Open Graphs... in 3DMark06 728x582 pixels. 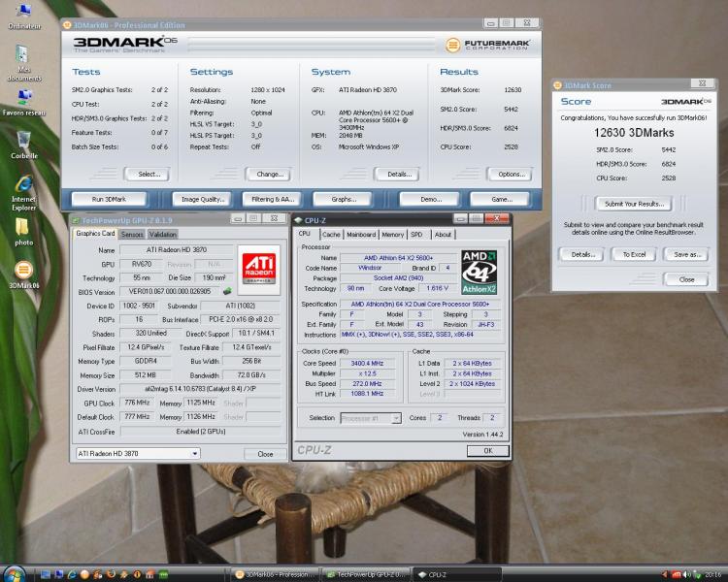344,199
